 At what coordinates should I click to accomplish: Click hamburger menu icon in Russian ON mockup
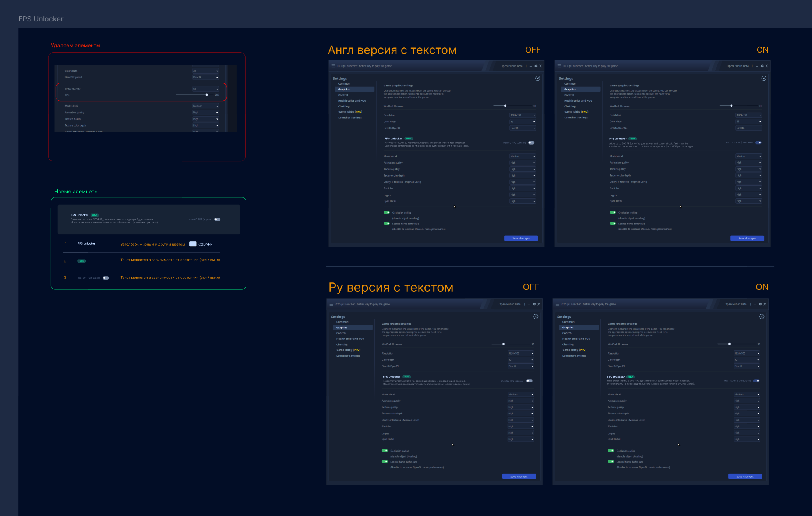[557, 304]
